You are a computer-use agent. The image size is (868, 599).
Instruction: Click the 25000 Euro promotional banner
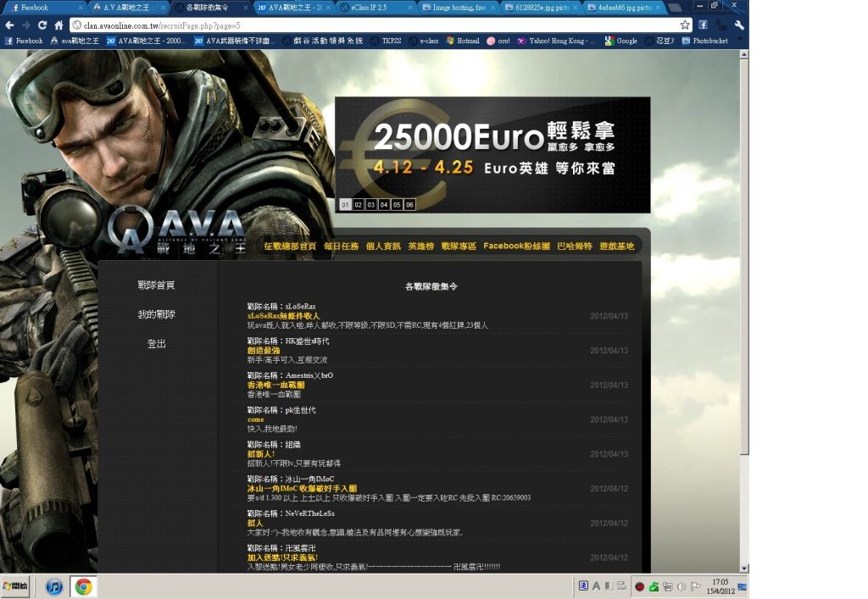[x=492, y=155]
